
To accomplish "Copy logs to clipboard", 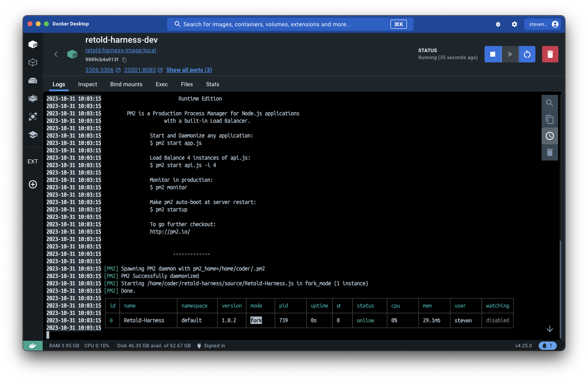I will point(550,119).
